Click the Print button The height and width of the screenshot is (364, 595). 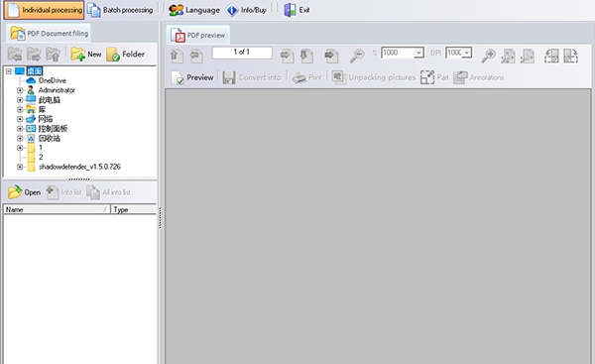pyautogui.click(x=307, y=77)
